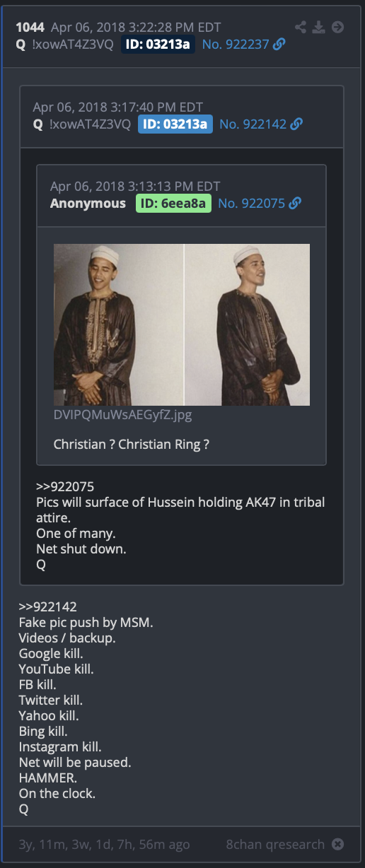Open the attached photo thumbnail
Screen dimensions: 365x868
coord(182,324)
